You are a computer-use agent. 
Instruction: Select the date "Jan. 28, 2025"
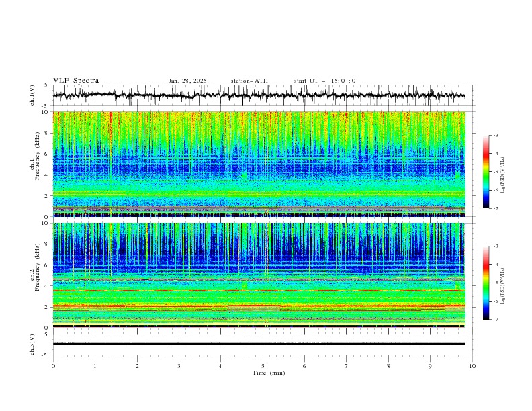tap(187, 81)
